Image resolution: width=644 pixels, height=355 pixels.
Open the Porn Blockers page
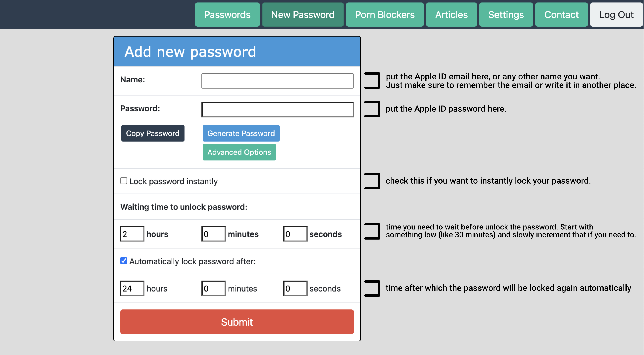(384, 14)
